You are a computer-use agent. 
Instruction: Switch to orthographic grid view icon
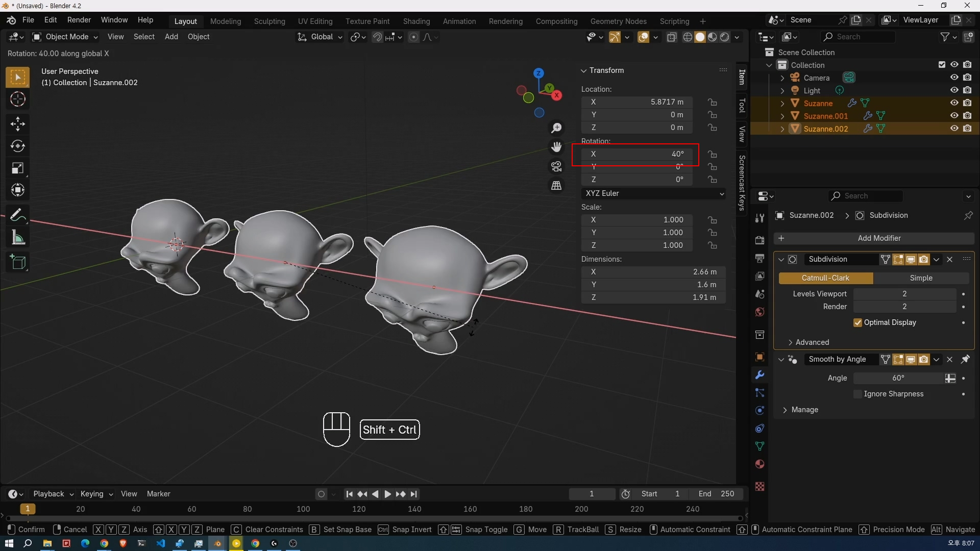tap(556, 186)
